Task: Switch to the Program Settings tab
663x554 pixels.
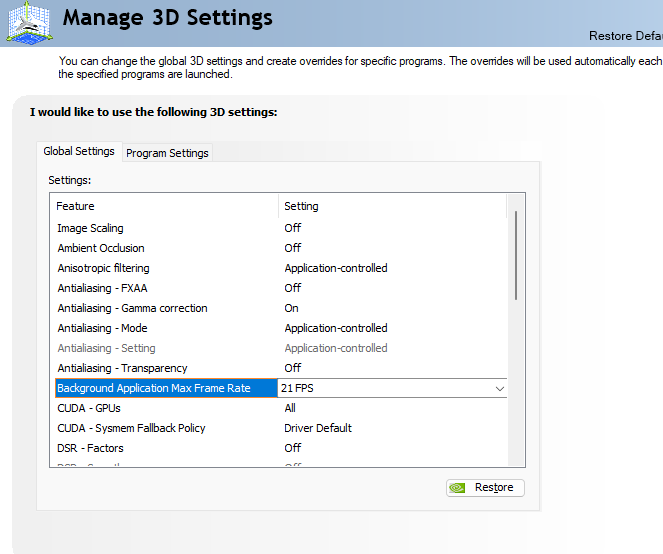Action: [167, 153]
